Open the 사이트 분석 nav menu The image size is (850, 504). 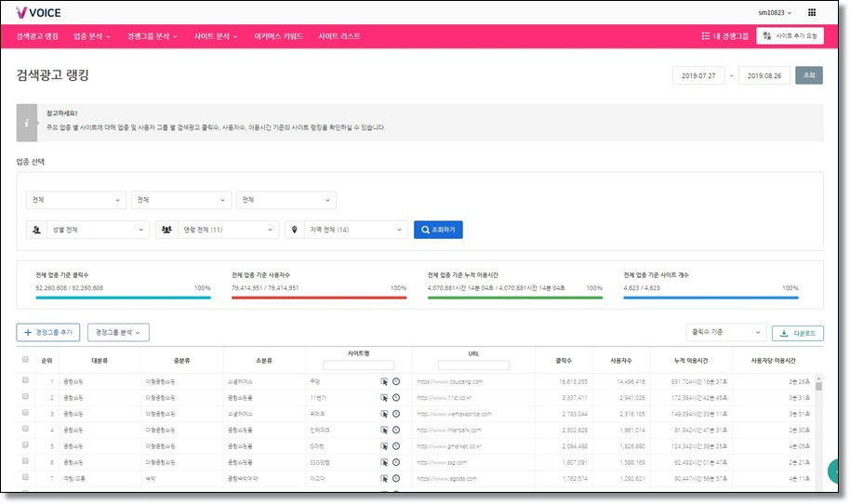click(215, 36)
